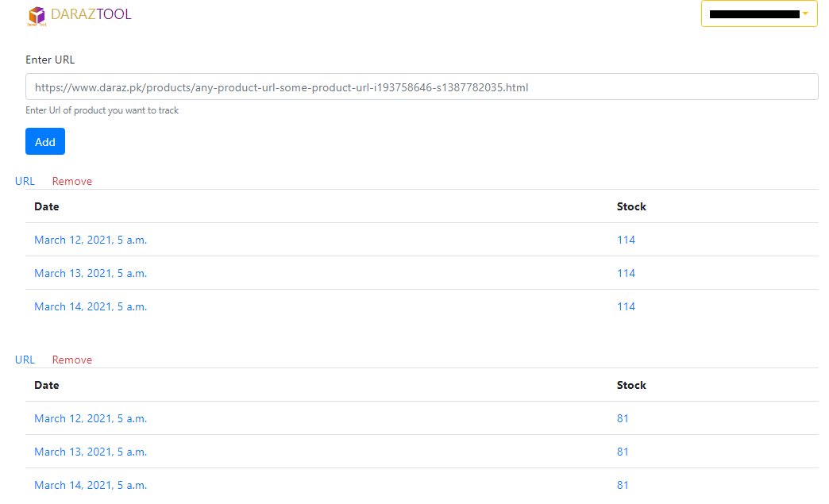Remove the second tracked product

[72, 360]
